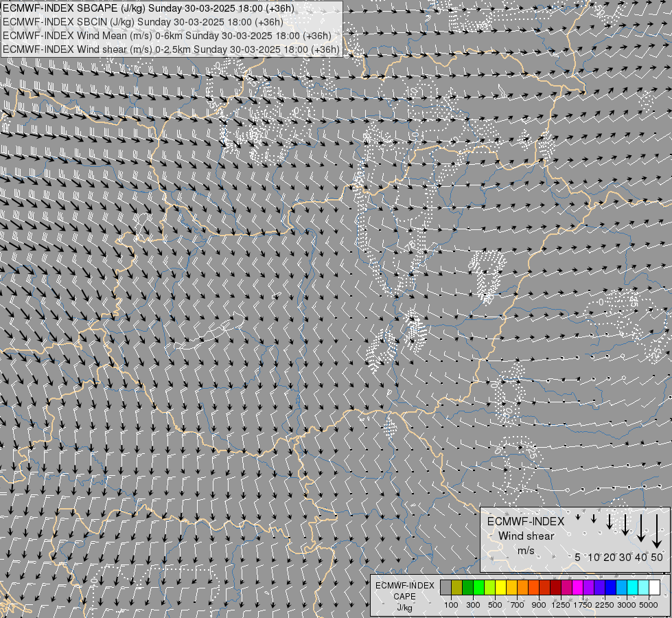
Task: Select the olive swatch right of gray
Action: 457,588
